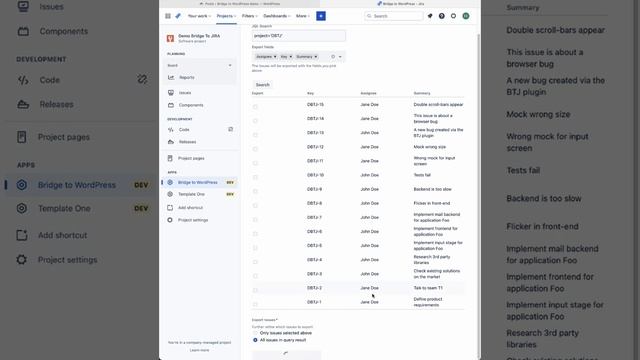Screen dimensions: 640x360
Task: Open the Your work dropdown
Action: click(x=199, y=16)
